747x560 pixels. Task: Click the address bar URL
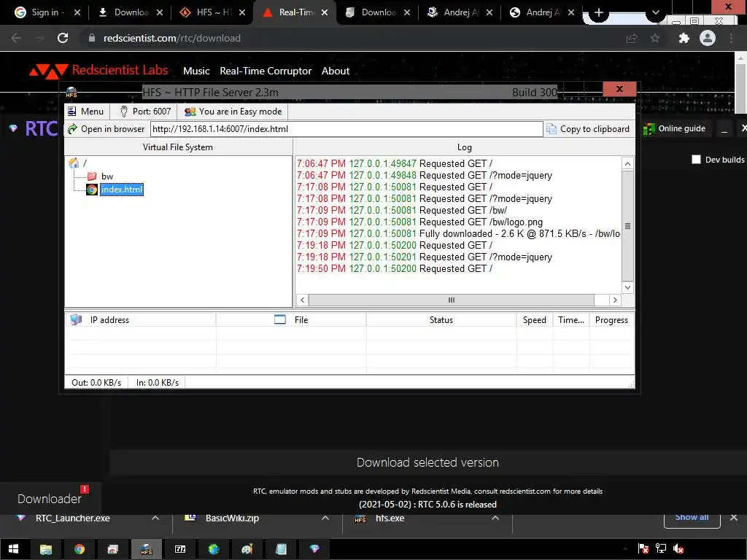click(172, 38)
